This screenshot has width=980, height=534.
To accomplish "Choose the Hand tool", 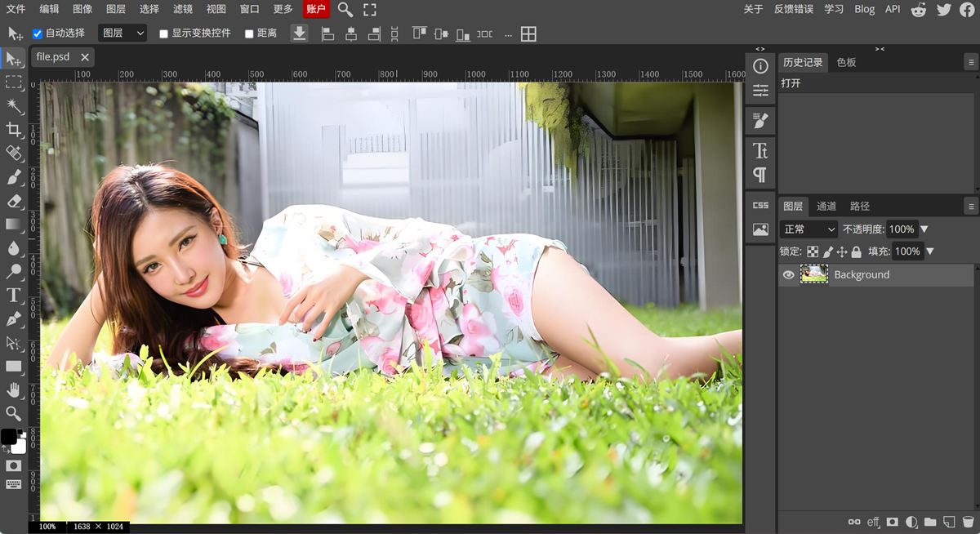I will (x=14, y=389).
